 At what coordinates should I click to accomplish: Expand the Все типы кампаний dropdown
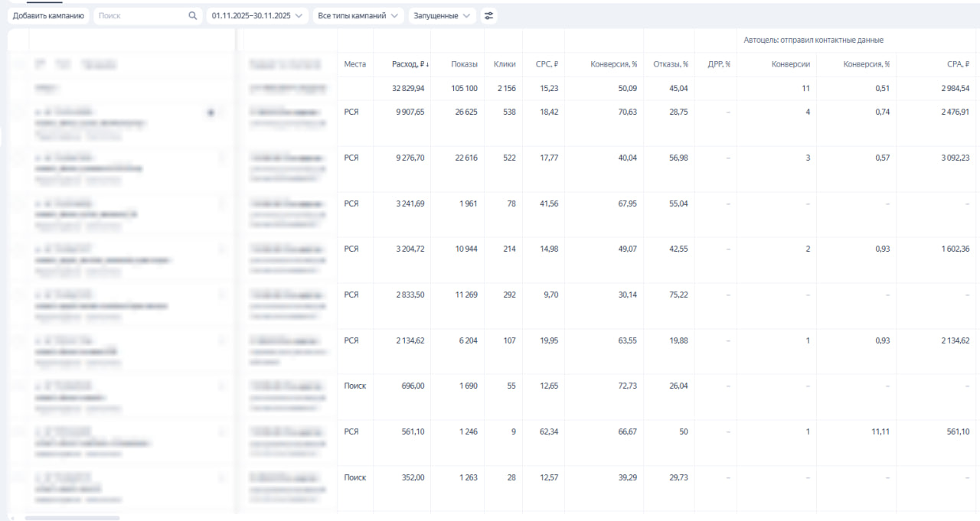[358, 15]
